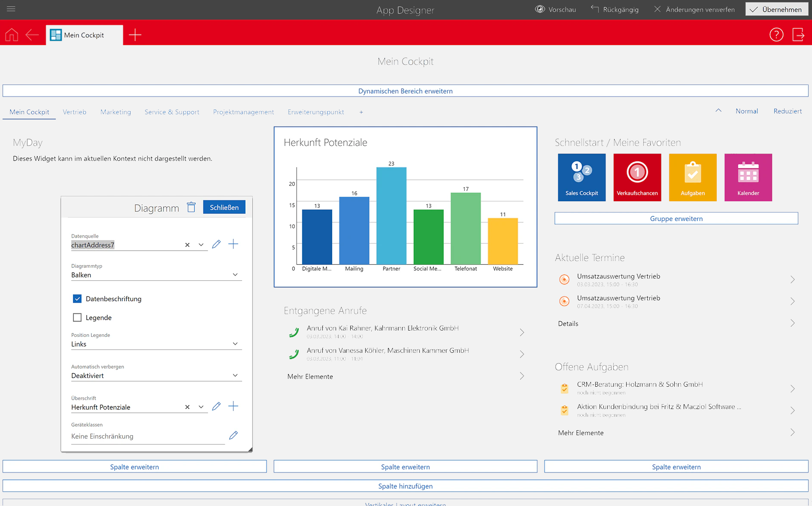Expand Kai Rahner call entry chevron
This screenshot has width=812, height=506.
pos(522,332)
